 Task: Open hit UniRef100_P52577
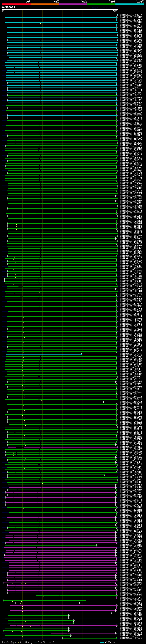131,15
